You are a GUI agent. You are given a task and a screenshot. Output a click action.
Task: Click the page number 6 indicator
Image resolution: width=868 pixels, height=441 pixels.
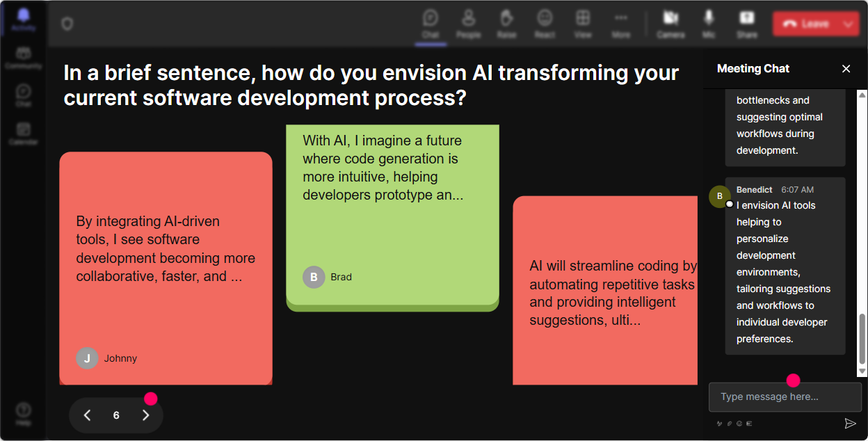click(116, 415)
